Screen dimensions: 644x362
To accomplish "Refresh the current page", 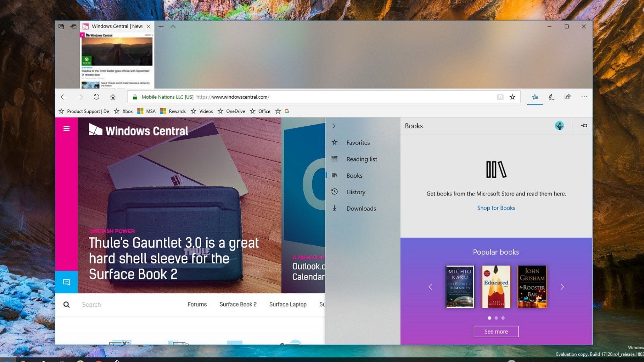I will click(96, 97).
